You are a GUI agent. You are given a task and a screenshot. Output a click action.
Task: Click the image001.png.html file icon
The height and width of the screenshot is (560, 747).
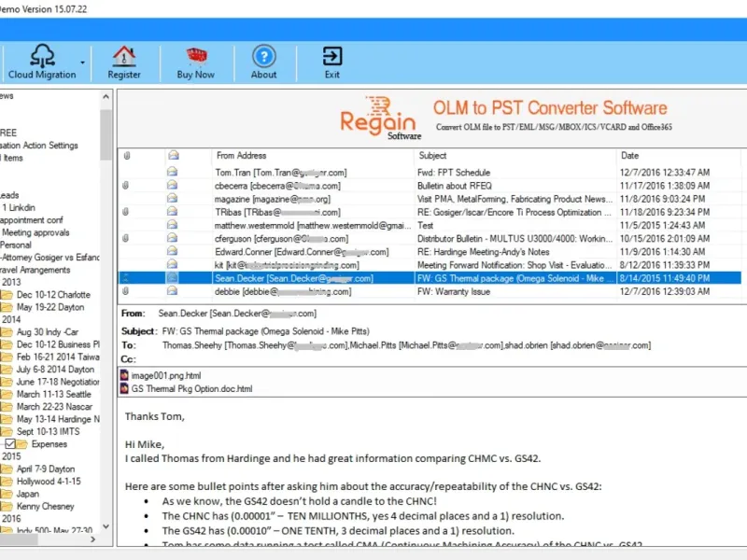(x=124, y=375)
